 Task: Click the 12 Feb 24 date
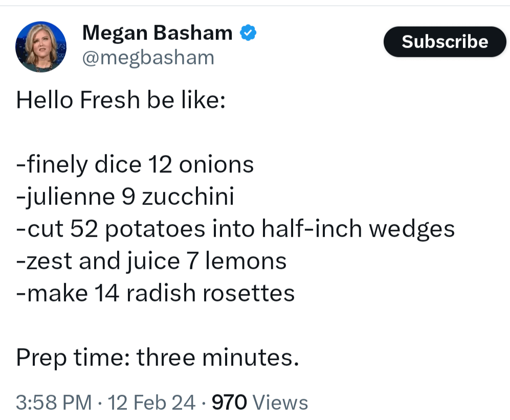coord(152,403)
